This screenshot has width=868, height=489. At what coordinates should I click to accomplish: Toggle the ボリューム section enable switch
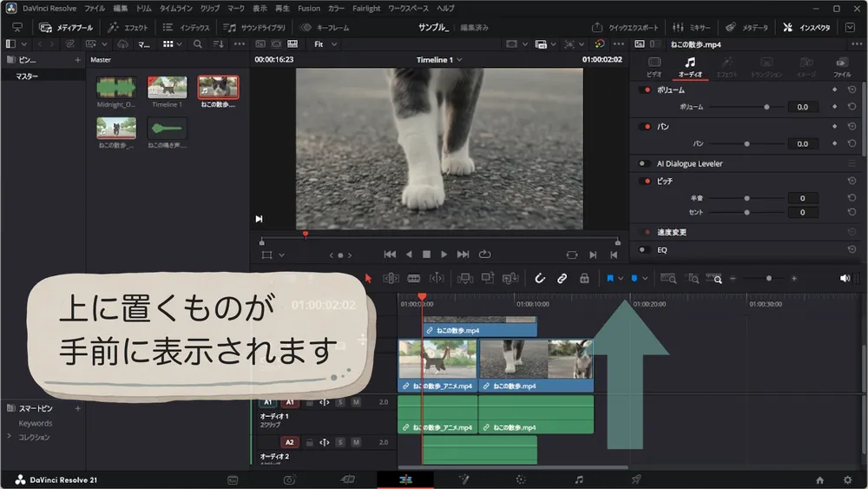645,89
